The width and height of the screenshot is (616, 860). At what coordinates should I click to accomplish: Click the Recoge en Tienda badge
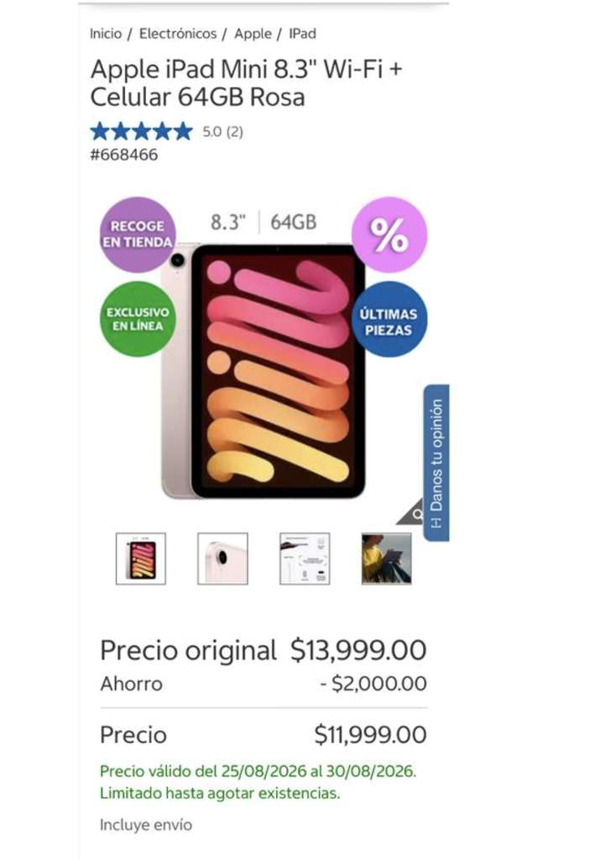tap(138, 234)
